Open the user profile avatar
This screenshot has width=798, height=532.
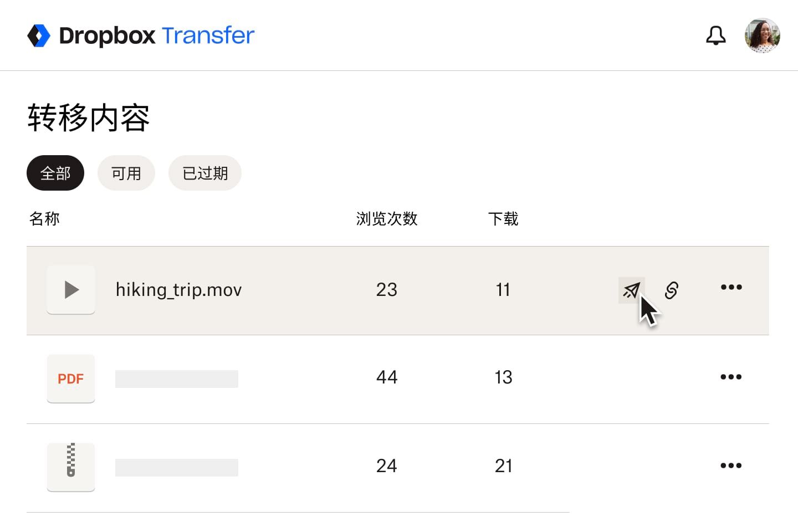(x=762, y=35)
